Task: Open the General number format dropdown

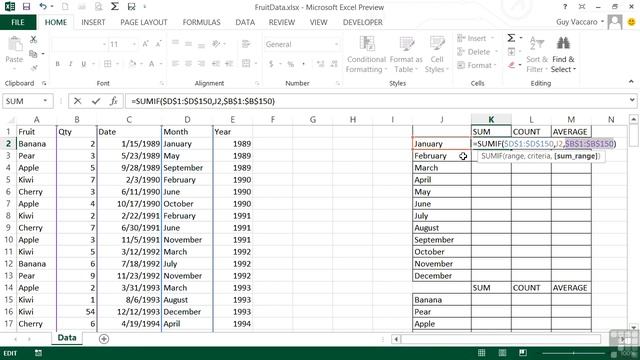Action: point(336,44)
